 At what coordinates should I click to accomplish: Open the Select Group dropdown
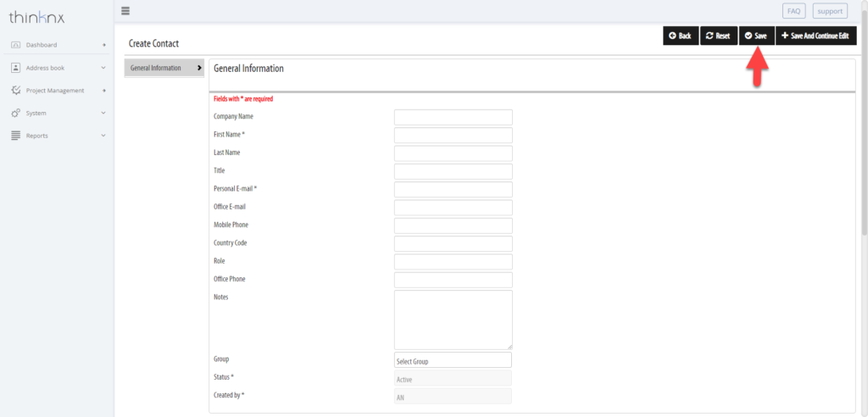click(x=453, y=360)
